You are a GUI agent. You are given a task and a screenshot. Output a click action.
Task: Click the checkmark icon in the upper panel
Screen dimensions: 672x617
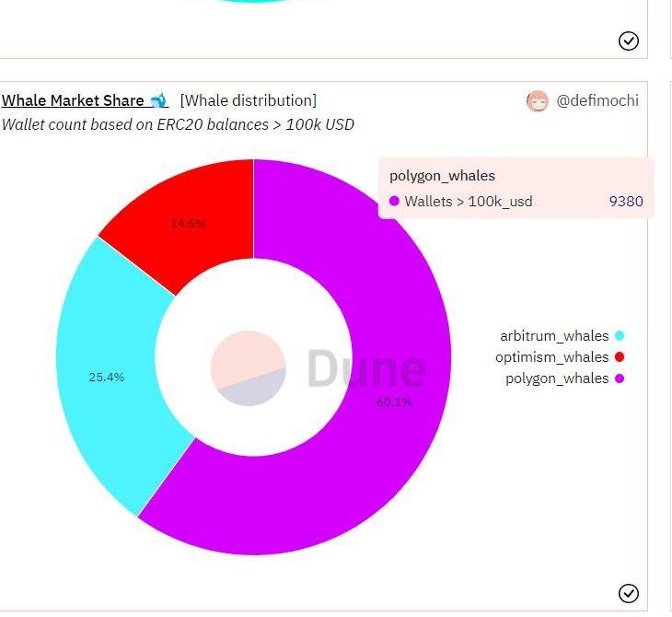pos(629,41)
